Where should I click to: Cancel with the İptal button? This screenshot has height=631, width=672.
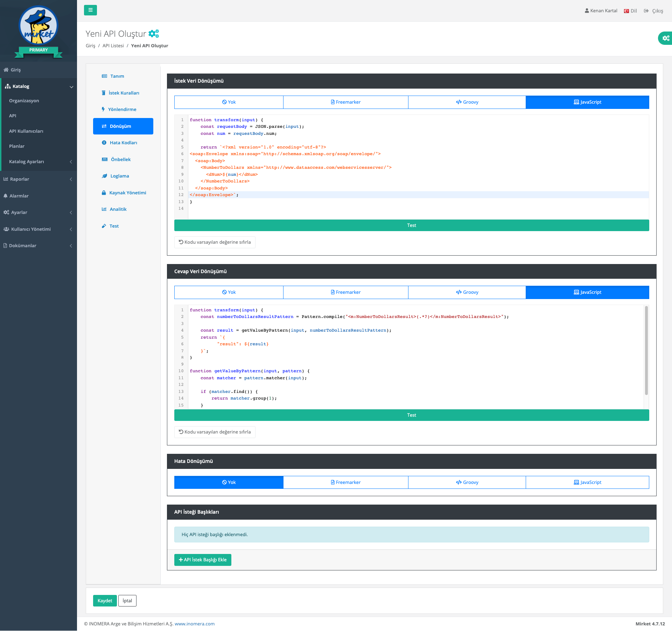127,601
